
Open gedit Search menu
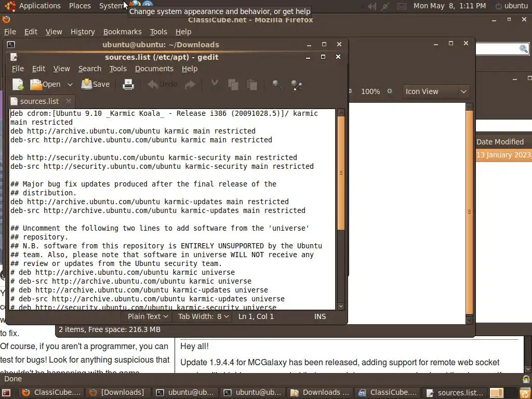(89, 69)
